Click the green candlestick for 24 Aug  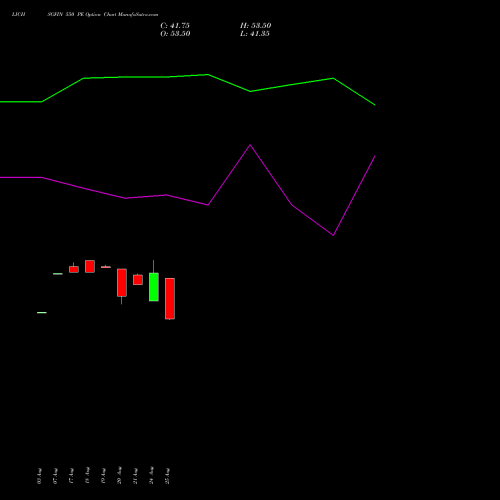(154, 287)
